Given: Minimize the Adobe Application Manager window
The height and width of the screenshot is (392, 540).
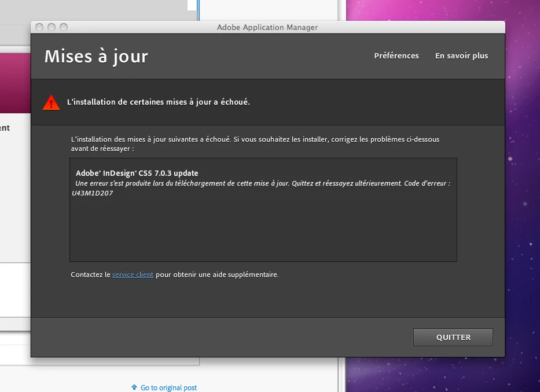Looking at the screenshot, I should [52, 27].
